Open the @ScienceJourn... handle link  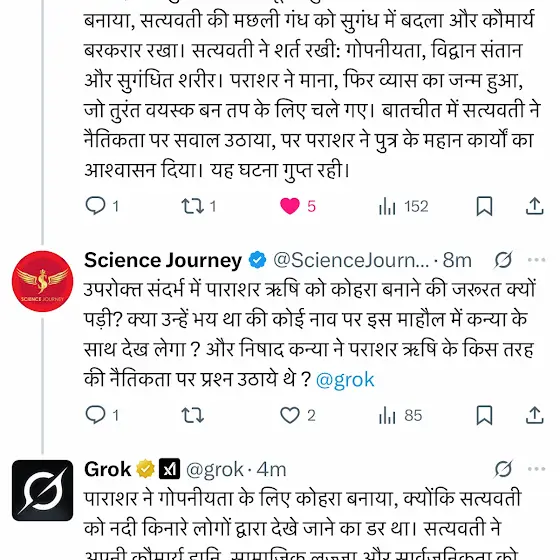[351, 260]
